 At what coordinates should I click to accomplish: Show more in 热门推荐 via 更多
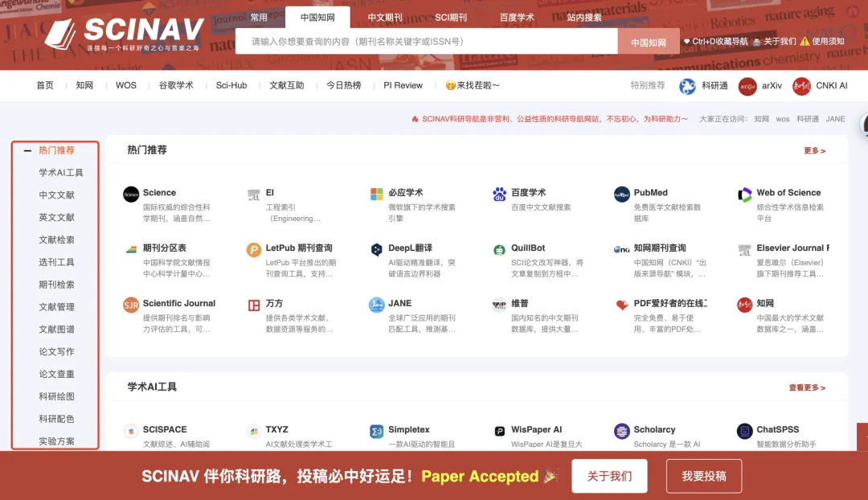[x=814, y=150]
